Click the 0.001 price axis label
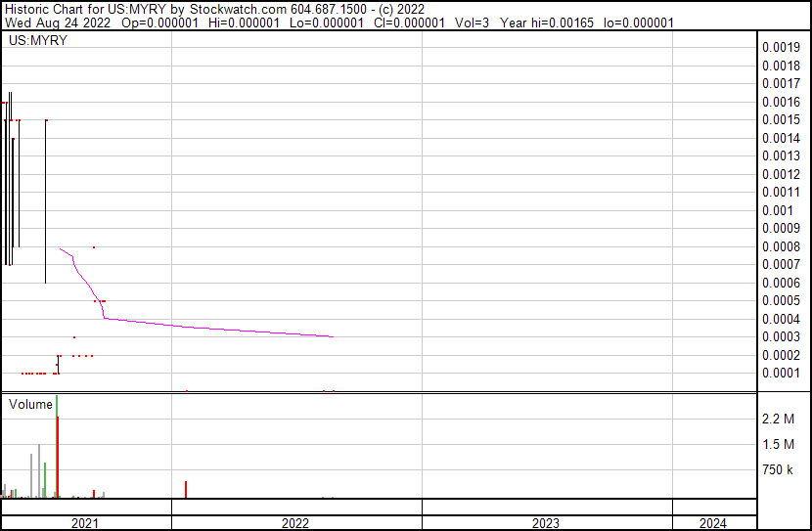Image resolution: width=812 pixels, height=531 pixels. click(777, 210)
